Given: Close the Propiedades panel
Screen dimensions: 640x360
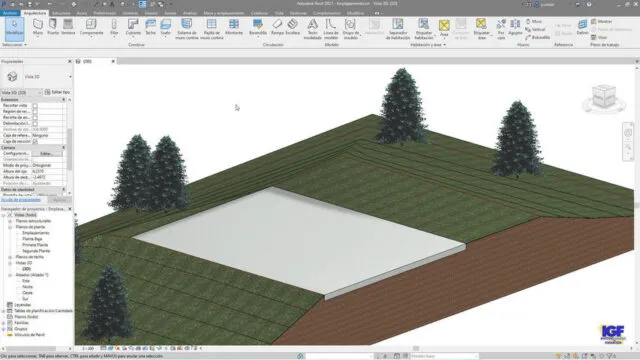Looking at the screenshot, I should (x=69, y=61).
